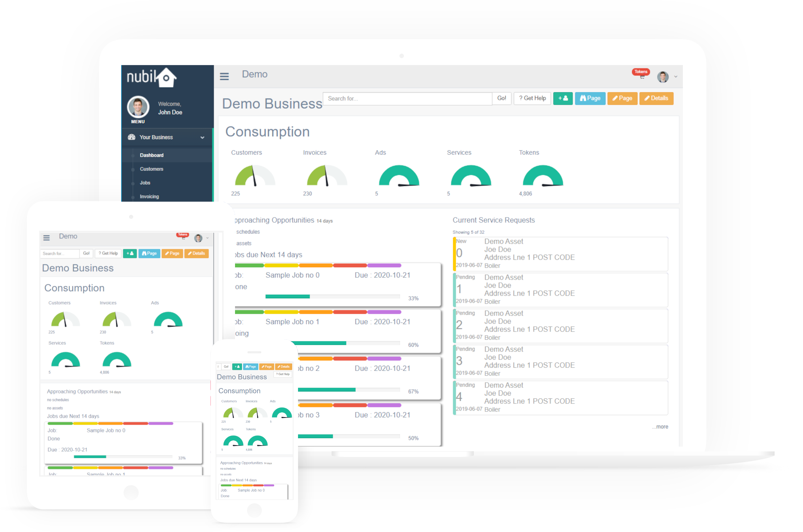Click the orange Details button on laptop

coord(656,98)
